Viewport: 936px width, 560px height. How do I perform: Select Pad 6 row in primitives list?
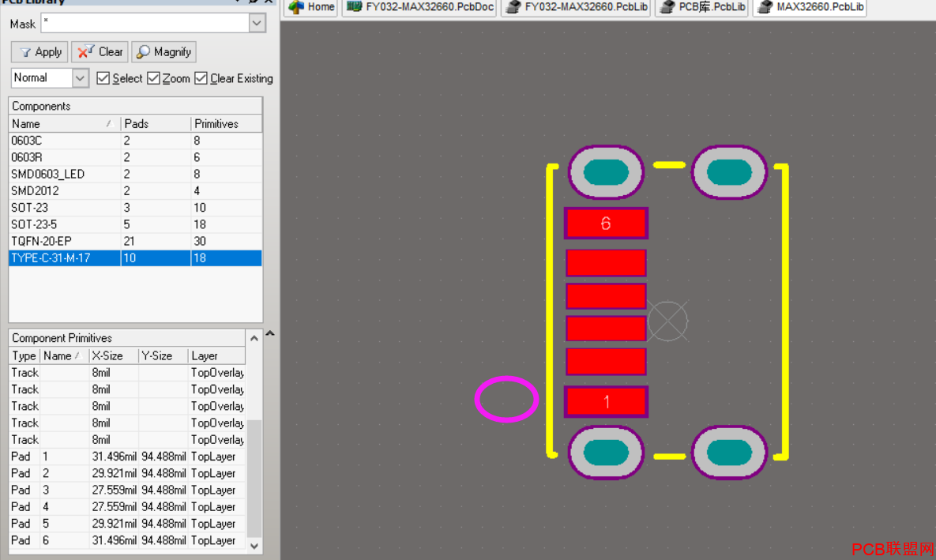127,539
